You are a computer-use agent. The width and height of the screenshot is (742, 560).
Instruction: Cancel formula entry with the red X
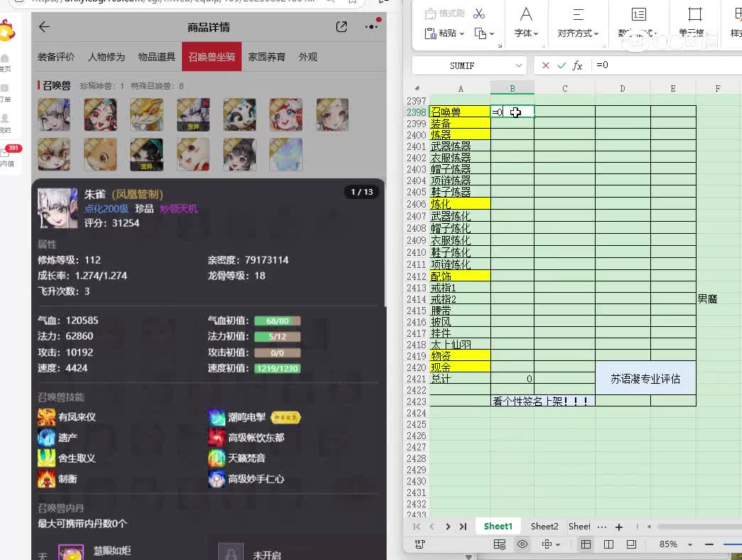pyautogui.click(x=546, y=65)
